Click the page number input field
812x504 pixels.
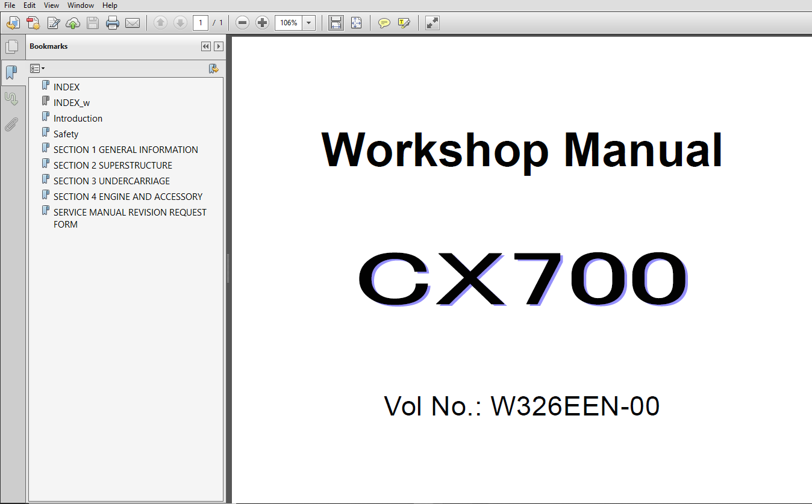201,23
